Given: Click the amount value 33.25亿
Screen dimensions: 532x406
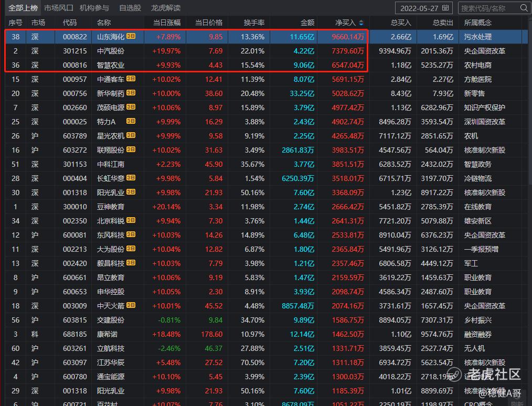Looking at the screenshot, I should click(x=302, y=93).
